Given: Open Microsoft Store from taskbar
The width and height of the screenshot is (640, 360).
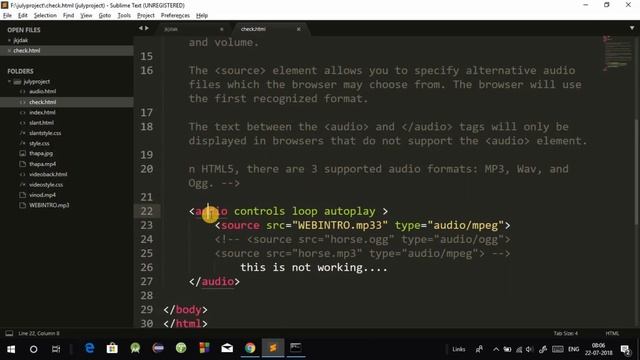Looking at the screenshot, I should (x=112, y=348).
